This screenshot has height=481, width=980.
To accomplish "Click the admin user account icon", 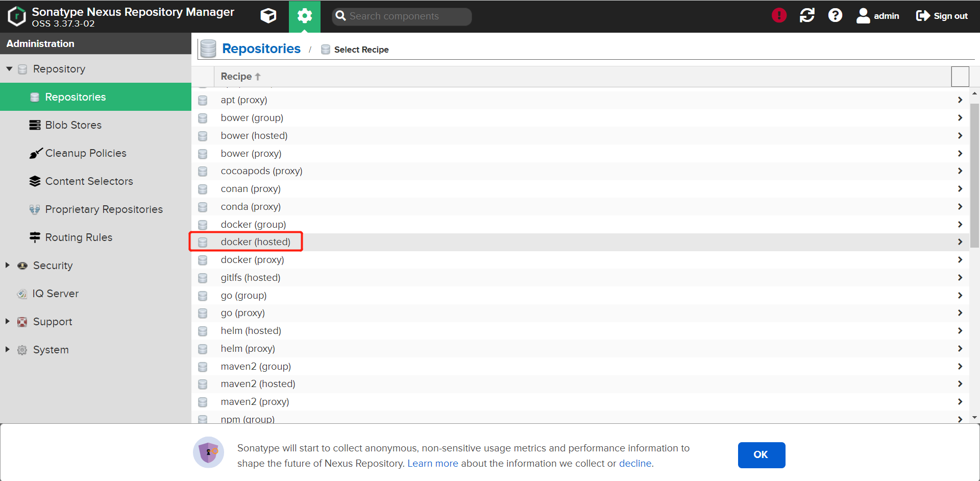I will 863,16.
